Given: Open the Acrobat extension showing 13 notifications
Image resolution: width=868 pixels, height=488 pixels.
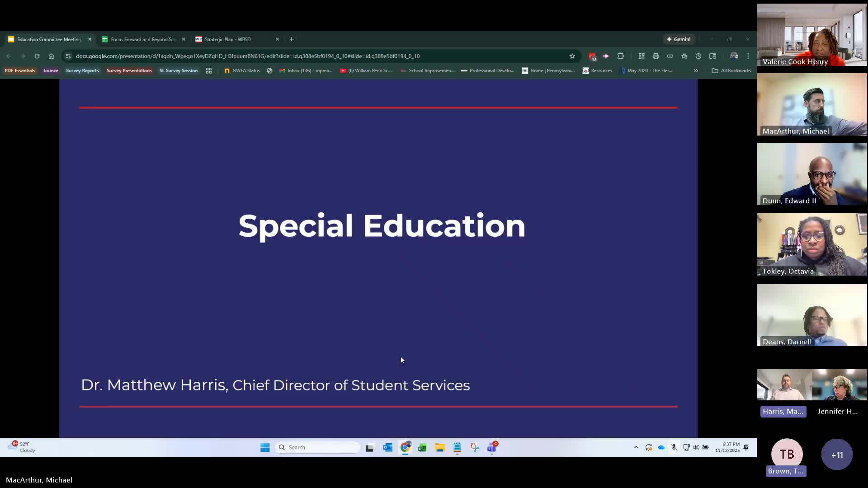Looking at the screenshot, I should [592, 56].
